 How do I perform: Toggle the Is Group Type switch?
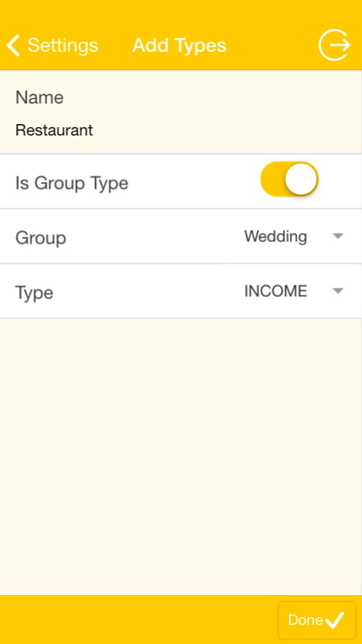tap(289, 179)
